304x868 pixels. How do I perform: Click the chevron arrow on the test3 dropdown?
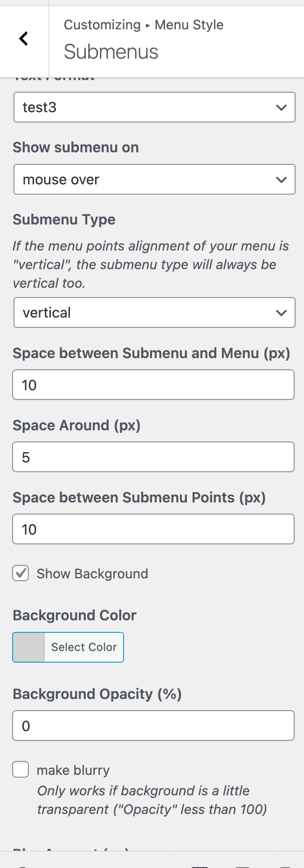click(x=281, y=108)
